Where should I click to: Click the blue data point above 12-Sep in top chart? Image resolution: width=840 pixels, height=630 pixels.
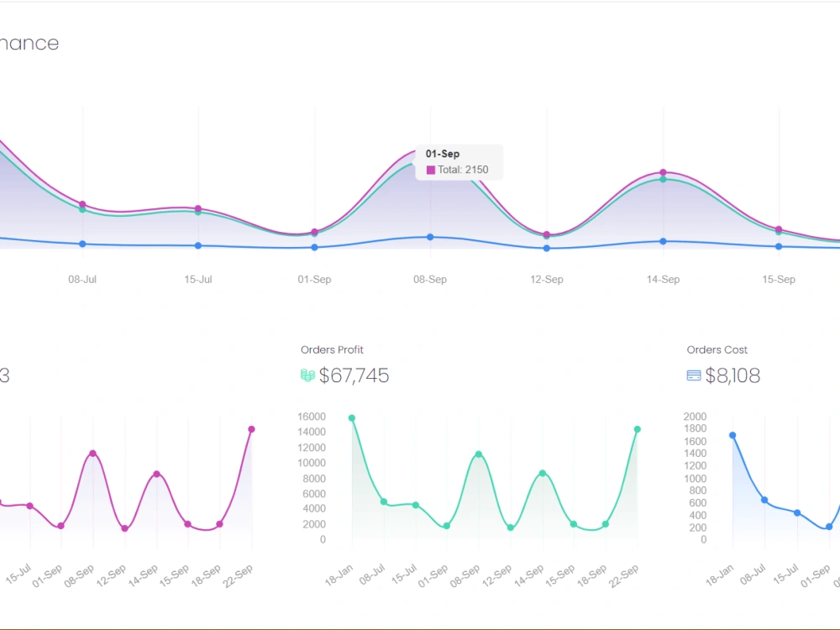(547, 248)
